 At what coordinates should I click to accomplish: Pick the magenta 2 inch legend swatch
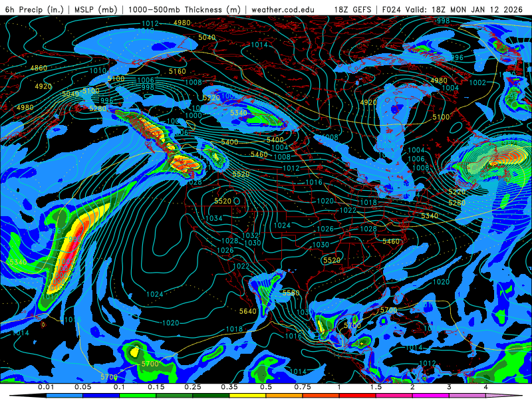click(x=431, y=396)
